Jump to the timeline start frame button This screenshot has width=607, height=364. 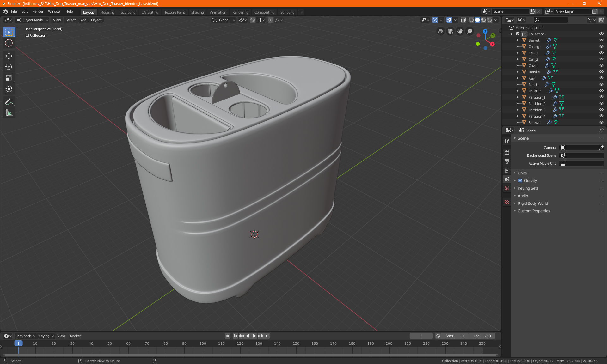235,336
